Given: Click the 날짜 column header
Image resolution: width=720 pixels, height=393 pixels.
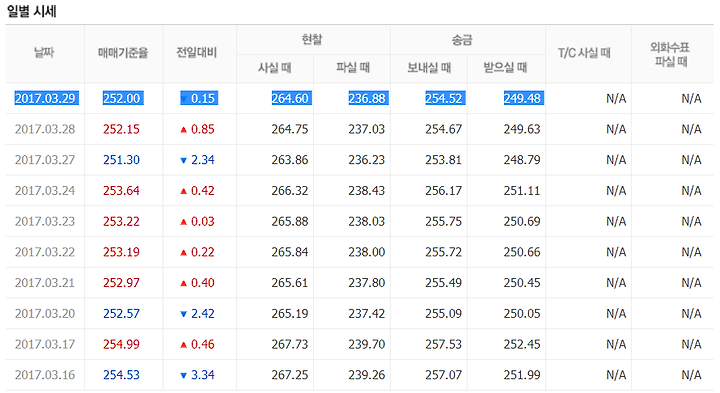Looking at the screenshot, I should pos(44,52).
